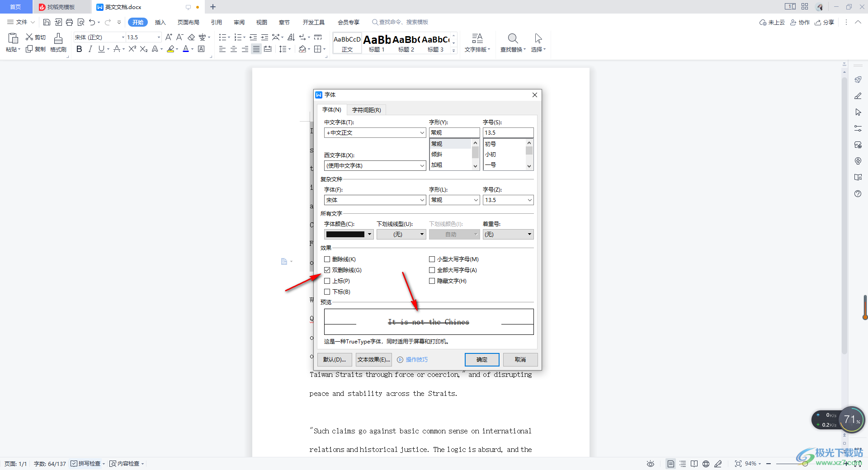Apply superscript from the ribbon
The image size is (868, 470).
click(x=132, y=49)
